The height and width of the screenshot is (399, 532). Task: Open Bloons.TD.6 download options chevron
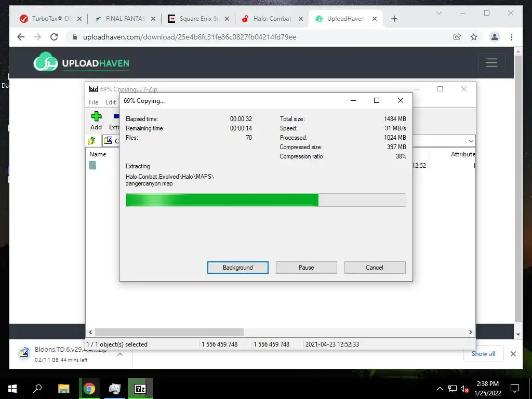pos(120,354)
